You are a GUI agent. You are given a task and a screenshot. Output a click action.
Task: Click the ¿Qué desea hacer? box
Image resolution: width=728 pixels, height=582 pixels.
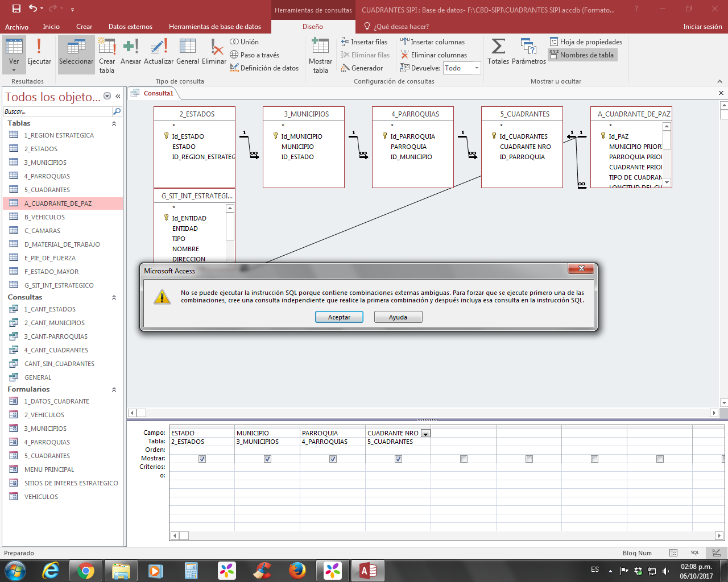click(x=396, y=27)
